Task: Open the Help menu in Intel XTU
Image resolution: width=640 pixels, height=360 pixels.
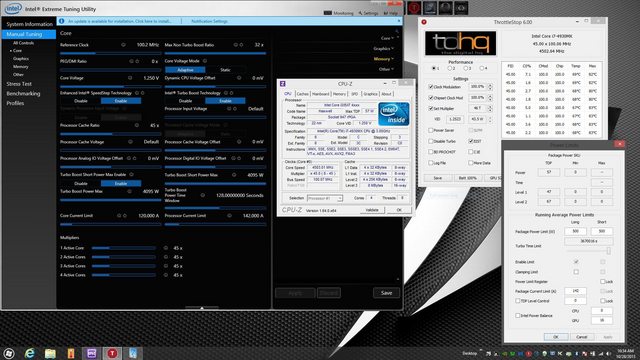Action: pos(391,13)
